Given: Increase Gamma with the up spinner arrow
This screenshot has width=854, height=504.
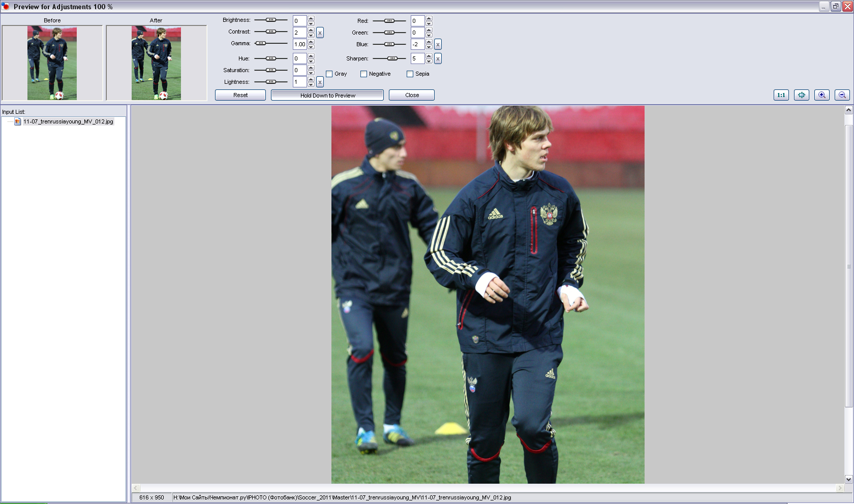Looking at the screenshot, I should point(311,42).
